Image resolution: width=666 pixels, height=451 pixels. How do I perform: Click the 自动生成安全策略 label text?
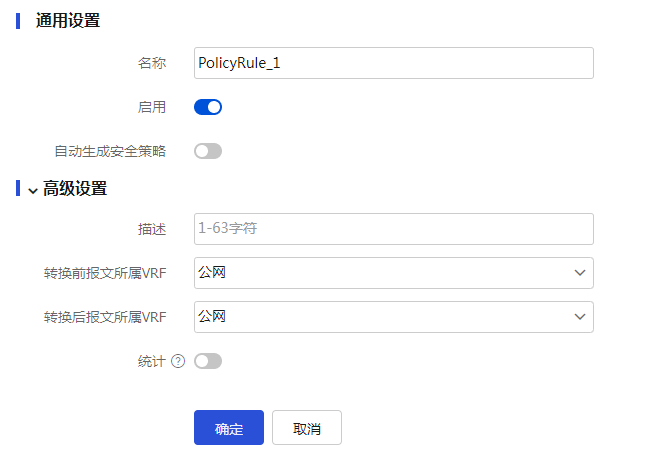(110, 151)
